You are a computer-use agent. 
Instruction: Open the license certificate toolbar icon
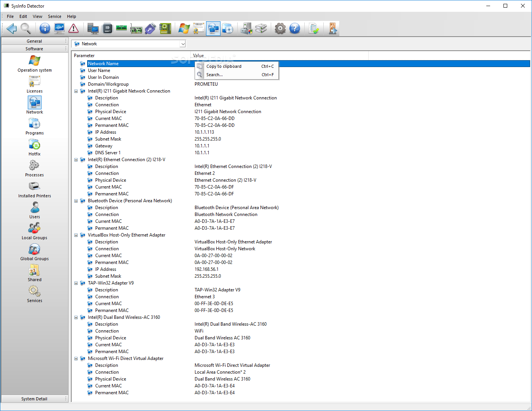tap(198, 29)
